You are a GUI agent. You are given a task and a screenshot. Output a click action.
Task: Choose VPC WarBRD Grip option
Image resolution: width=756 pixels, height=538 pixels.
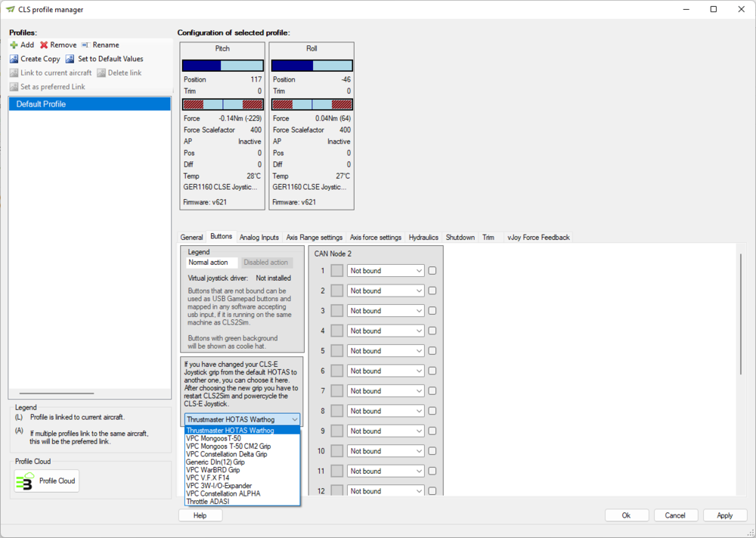coord(242,470)
